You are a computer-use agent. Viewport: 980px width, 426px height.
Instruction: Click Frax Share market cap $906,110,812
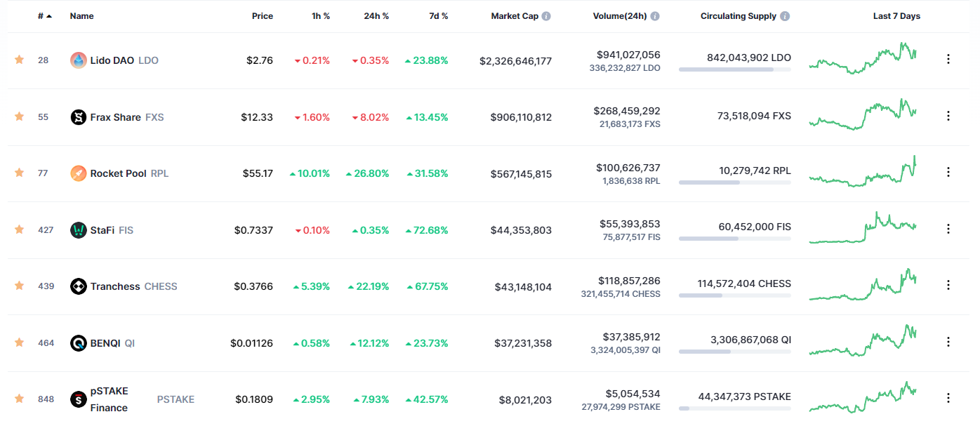coord(521,117)
